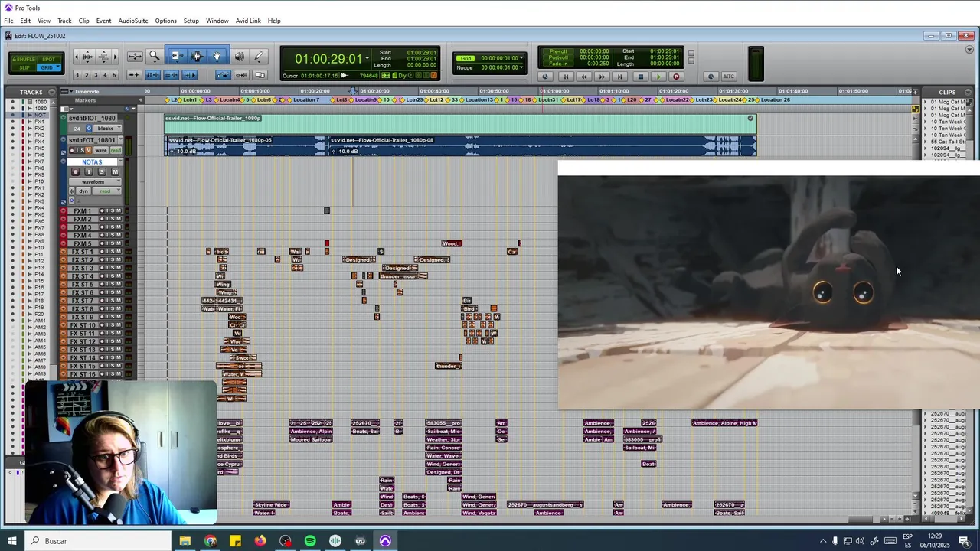Screen dimensions: 980x551
Task: Open NOTAS automation mode read selector
Action: [106, 191]
